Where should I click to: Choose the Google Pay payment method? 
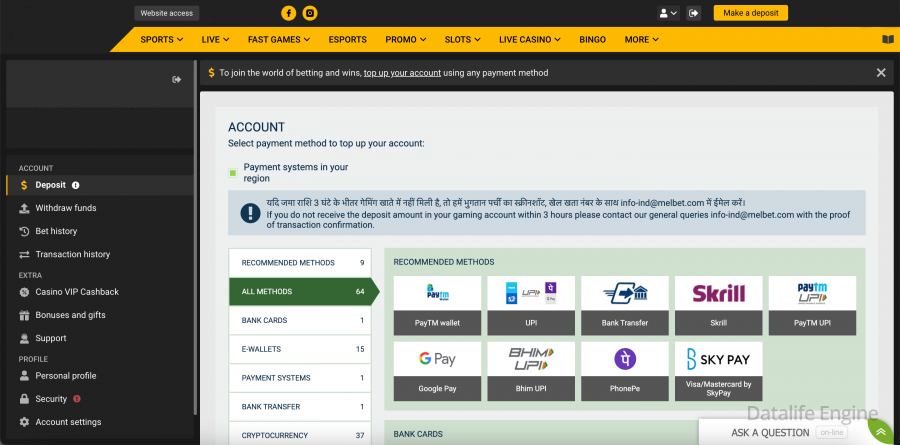pyautogui.click(x=437, y=372)
